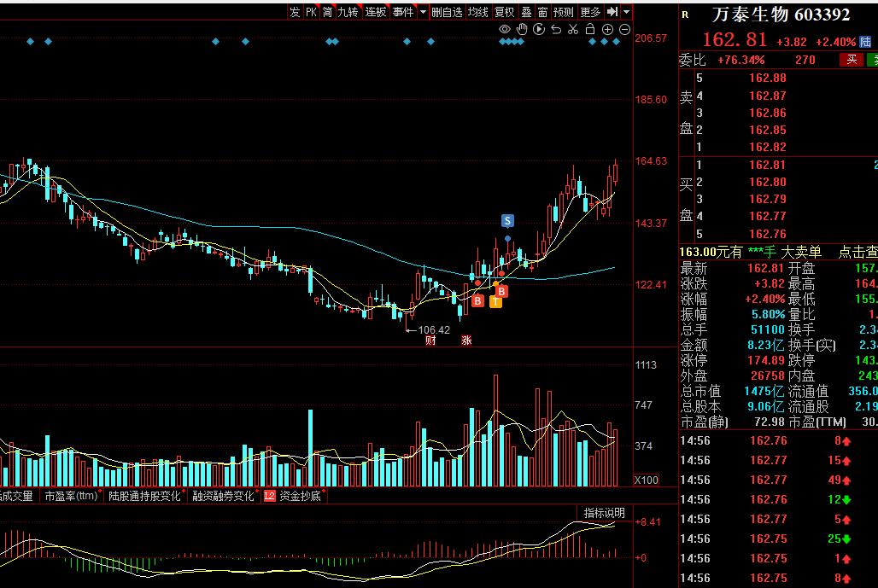Expand the dropdown arrow after 事件
Screen dimensions: 878x588
coord(423,12)
